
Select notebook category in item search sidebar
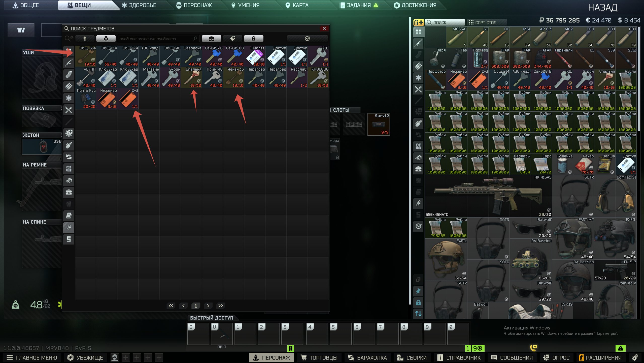tap(69, 216)
